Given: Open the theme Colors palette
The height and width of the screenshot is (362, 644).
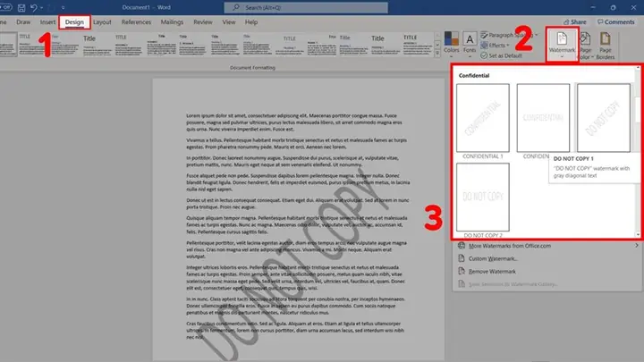Looking at the screenshot, I should coord(451,46).
